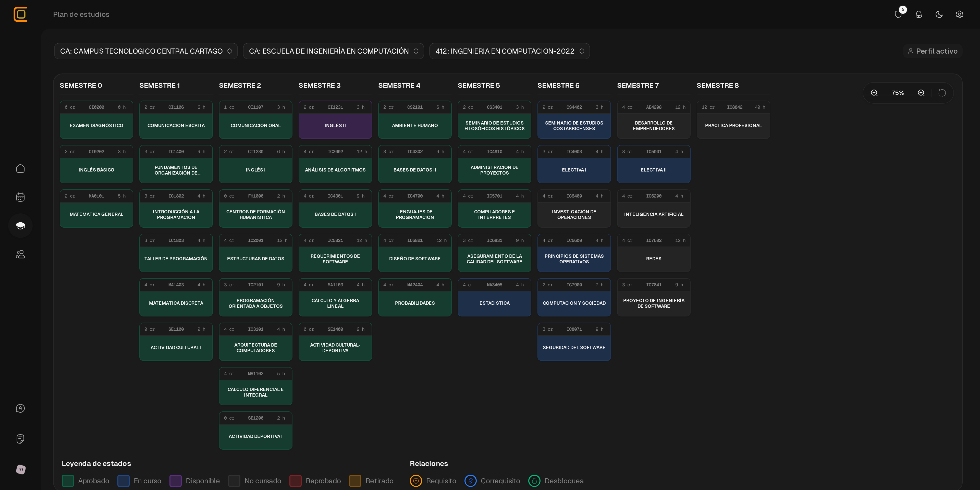Open the users group sidebar icon
The width and height of the screenshot is (980, 490).
pos(20,254)
